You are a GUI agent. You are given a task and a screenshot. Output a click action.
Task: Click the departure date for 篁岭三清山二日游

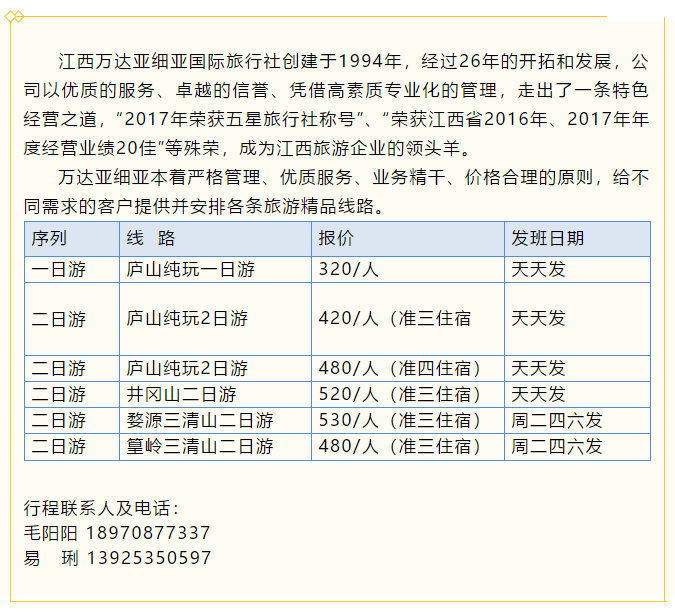point(557,446)
